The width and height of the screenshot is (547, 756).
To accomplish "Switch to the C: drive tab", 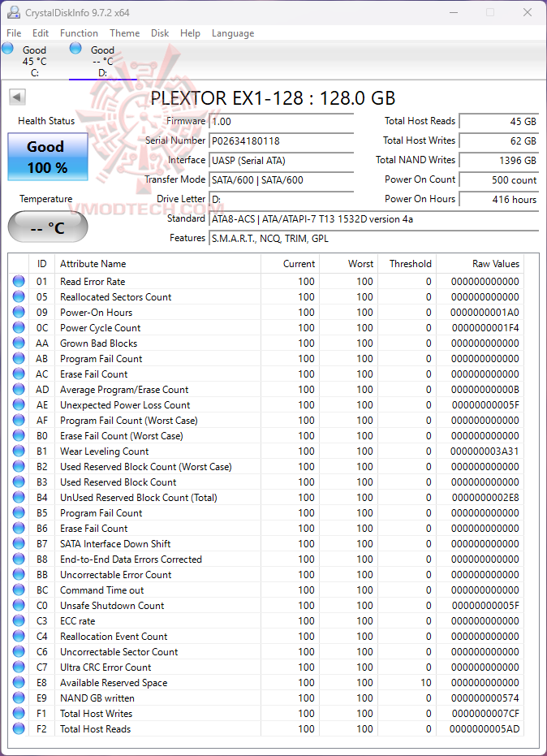I will [34, 61].
